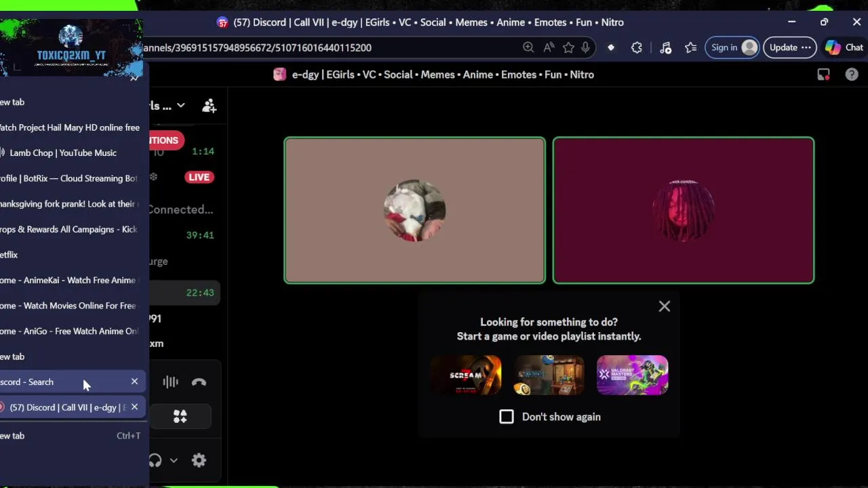Viewport: 868px width, 488px height.
Task: Check the "Don't show again" checkbox
Action: pos(507,417)
